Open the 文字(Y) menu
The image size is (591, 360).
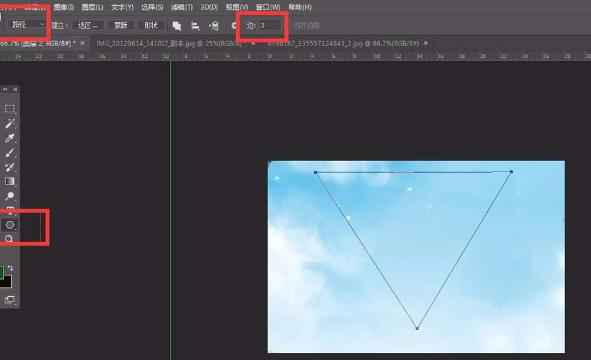[122, 7]
